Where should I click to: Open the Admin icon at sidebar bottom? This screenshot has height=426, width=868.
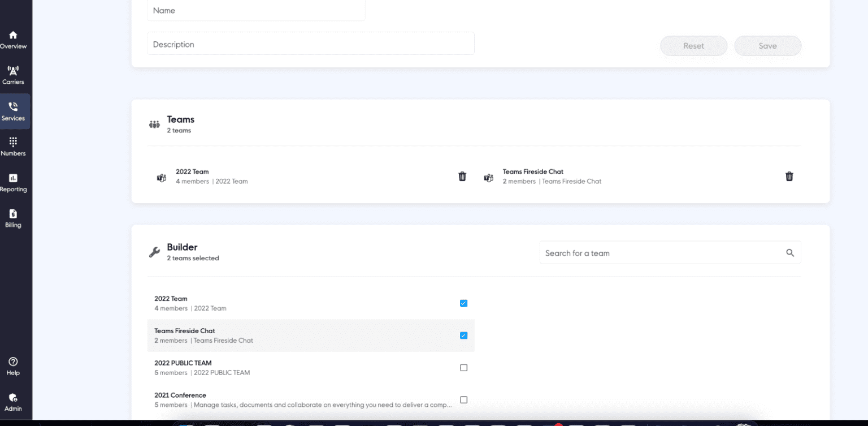(12, 398)
